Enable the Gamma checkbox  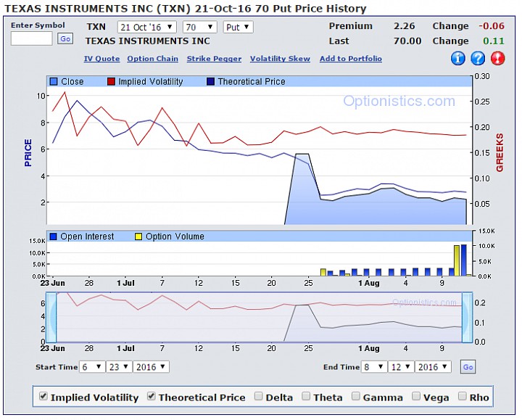(x=356, y=396)
